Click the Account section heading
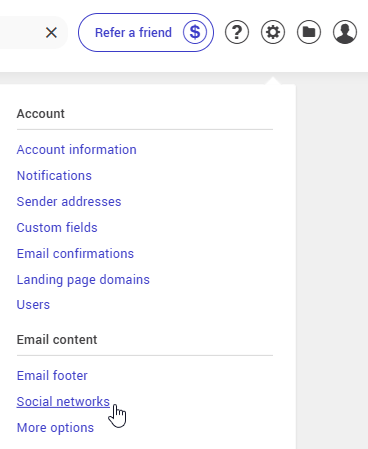The height and width of the screenshot is (449, 368). point(41,114)
